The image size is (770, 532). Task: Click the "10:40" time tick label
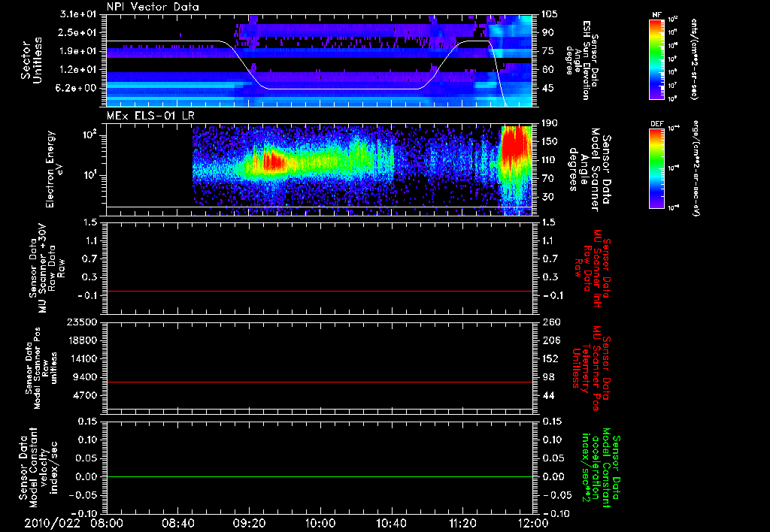click(391, 523)
